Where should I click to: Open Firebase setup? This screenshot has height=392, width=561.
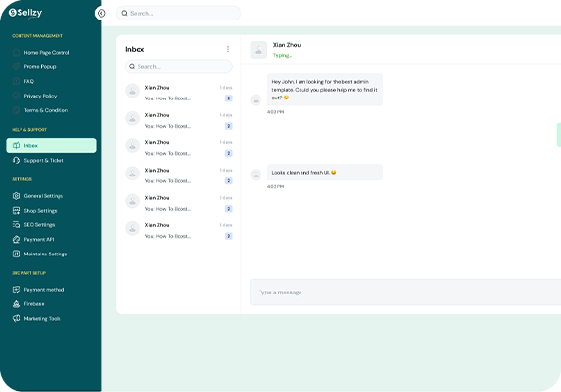coord(51,303)
